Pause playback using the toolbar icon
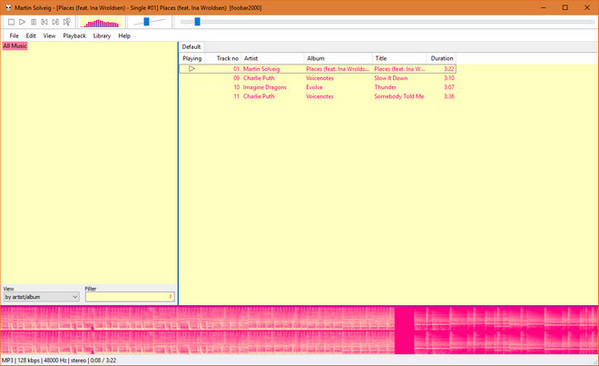This screenshot has height=366, width=599. pyautogui.click(x=34, y=22)
